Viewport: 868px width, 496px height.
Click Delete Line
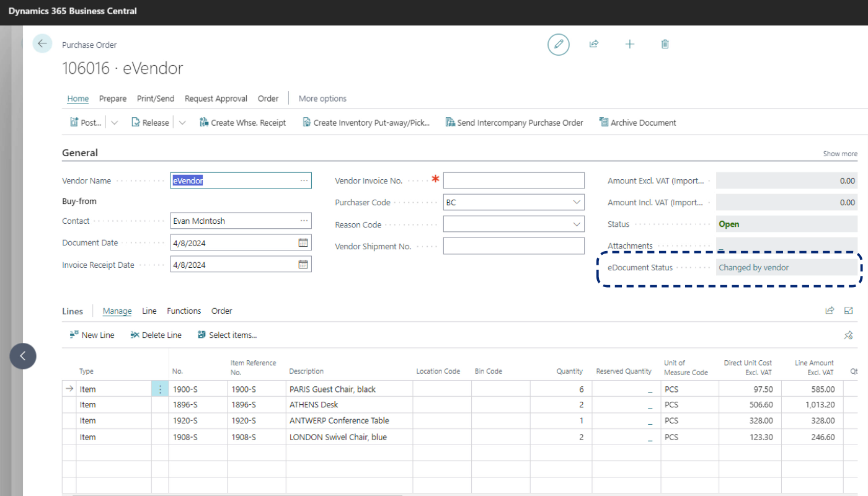156,335
